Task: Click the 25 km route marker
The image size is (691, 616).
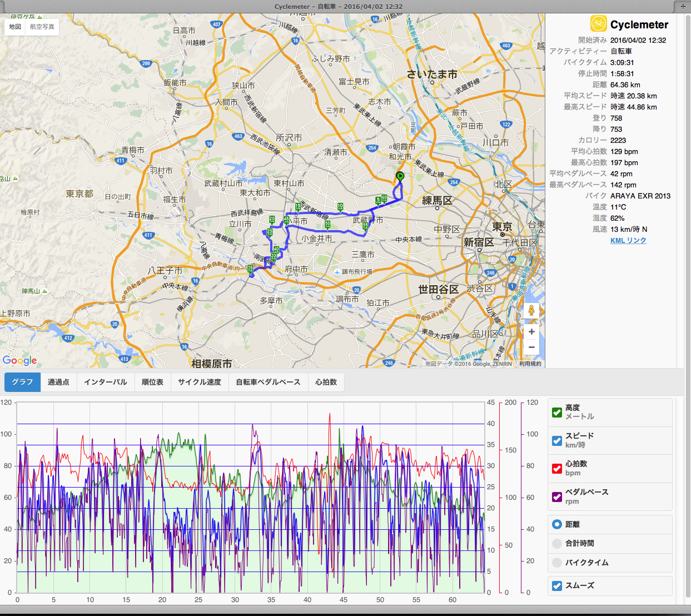Action: (270, 232)
